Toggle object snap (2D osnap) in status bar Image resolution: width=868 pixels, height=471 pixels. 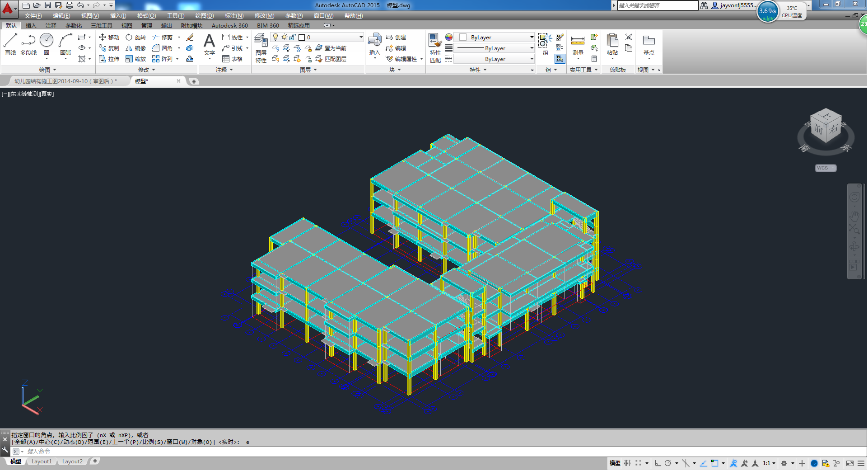click(714, 463)
